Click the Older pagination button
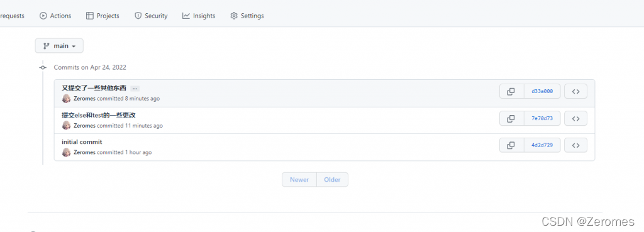 tap(332, 179)
